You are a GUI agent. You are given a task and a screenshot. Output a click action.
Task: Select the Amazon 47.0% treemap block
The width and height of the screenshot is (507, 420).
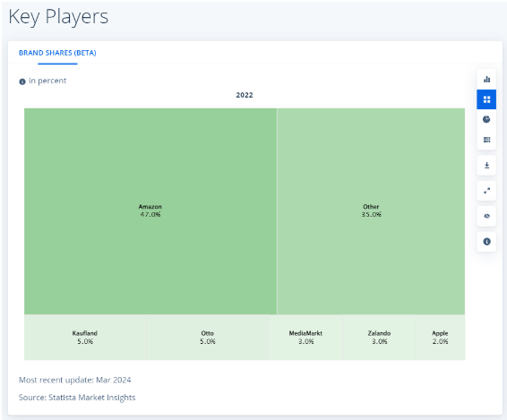coord(150,211)
